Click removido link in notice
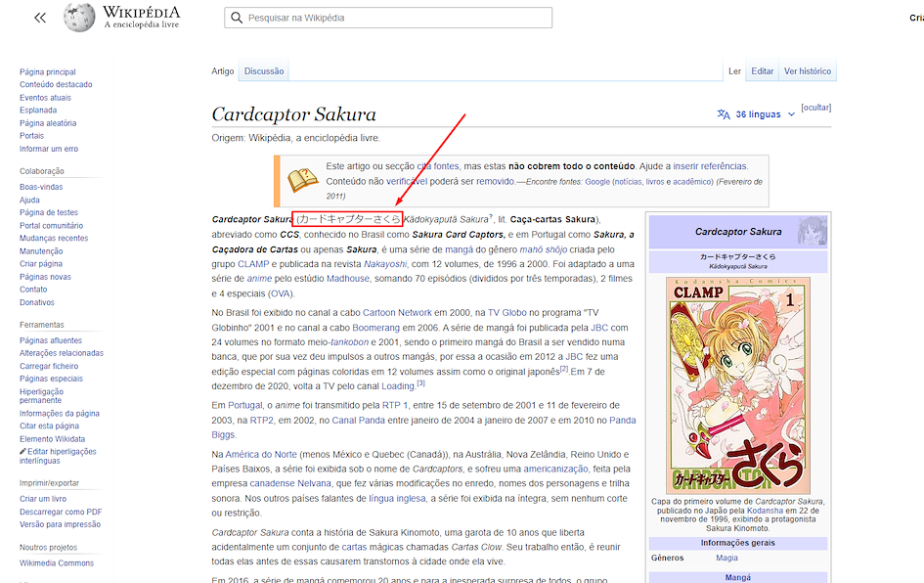The image size is (924, 583). point(495,182)
